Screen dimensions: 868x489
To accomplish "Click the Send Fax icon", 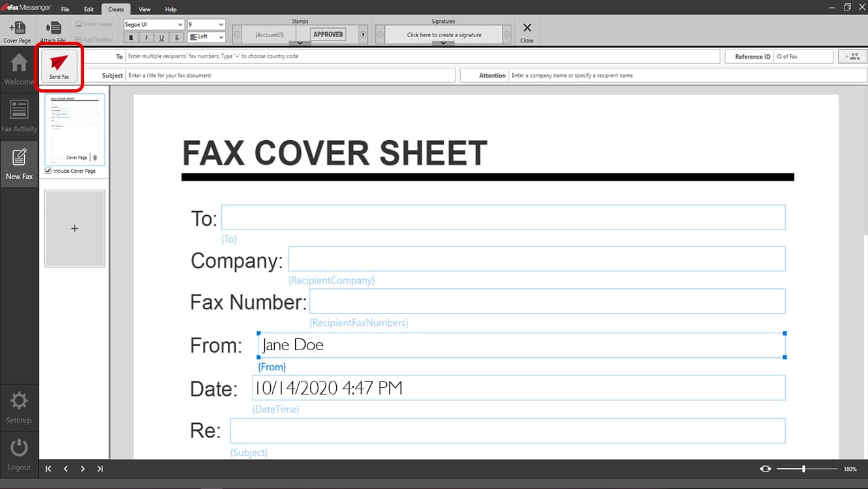I will click(x=59, y=67).
